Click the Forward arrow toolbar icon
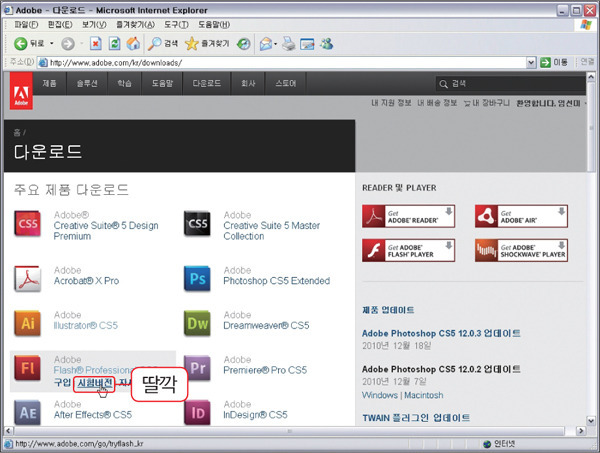 tap(68, 44)
